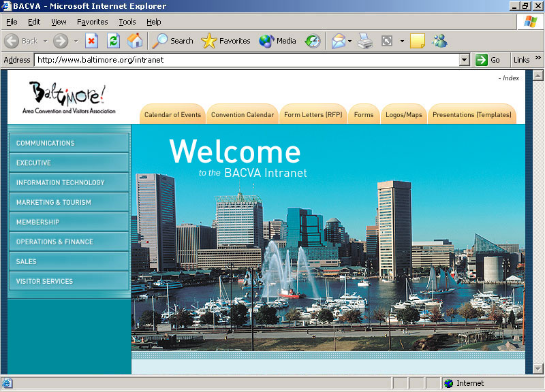Open the Back button history dropdown arrow
The width and height of the screenshot is (545, 392).
46,41
